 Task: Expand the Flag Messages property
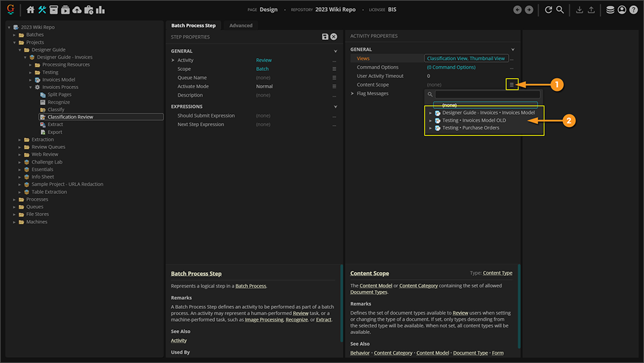352,93
